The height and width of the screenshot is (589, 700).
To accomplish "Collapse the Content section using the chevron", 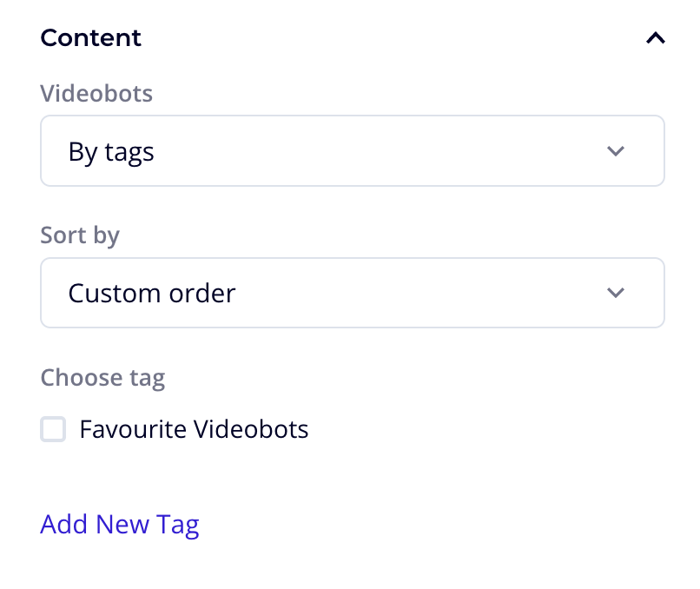I will [656, 38].
